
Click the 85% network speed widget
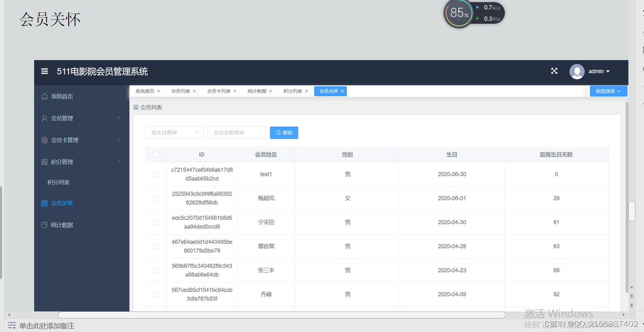[474, 13]
